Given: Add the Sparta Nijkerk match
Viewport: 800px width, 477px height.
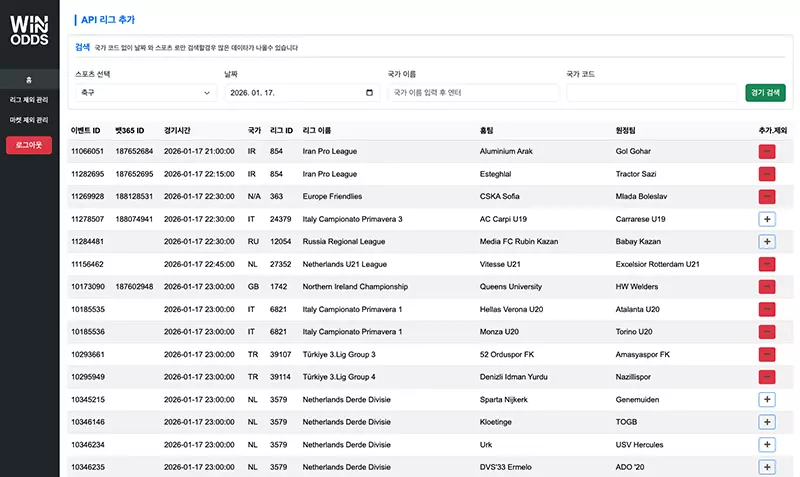Looking at the screenshot, I should coord(766,399).
